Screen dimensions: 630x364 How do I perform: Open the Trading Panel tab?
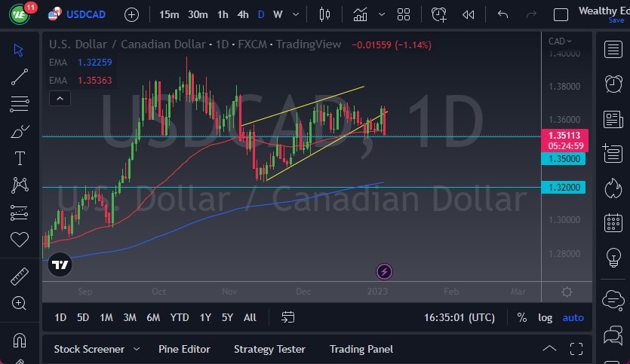[361, 349]
